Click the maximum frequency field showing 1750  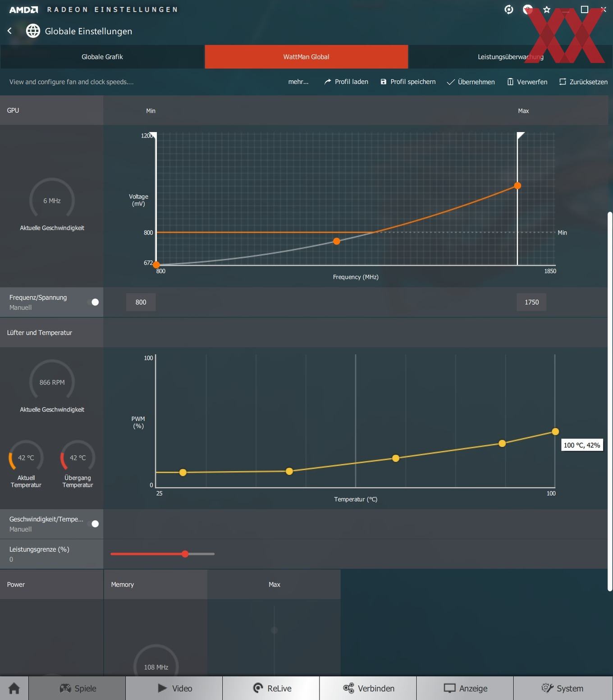coord(531,302)
